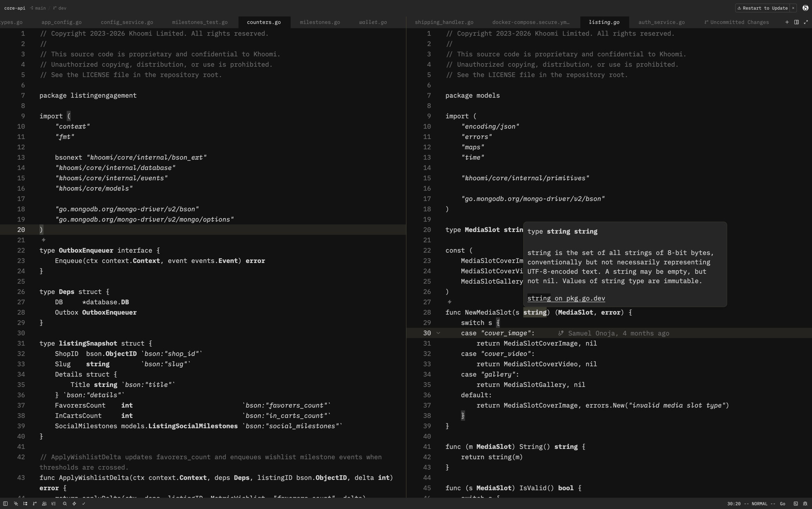This screenshot has height=509, width=812.
Task: Open the git branch panel in status bar
Action: (35, 504)
